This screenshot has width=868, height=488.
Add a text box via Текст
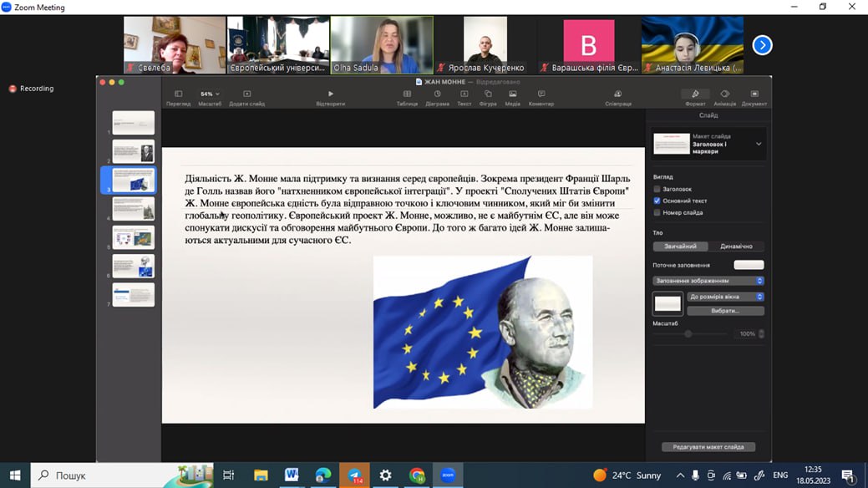coord(464,94)
